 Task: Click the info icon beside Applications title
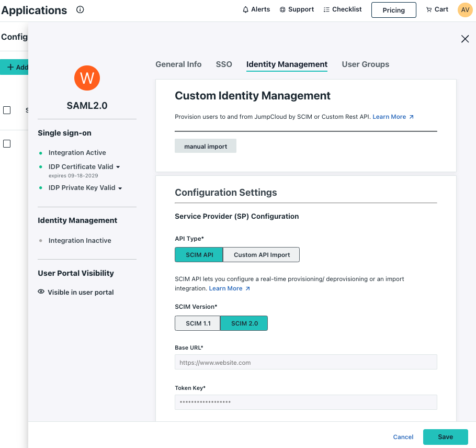click(x=80, y=10)
